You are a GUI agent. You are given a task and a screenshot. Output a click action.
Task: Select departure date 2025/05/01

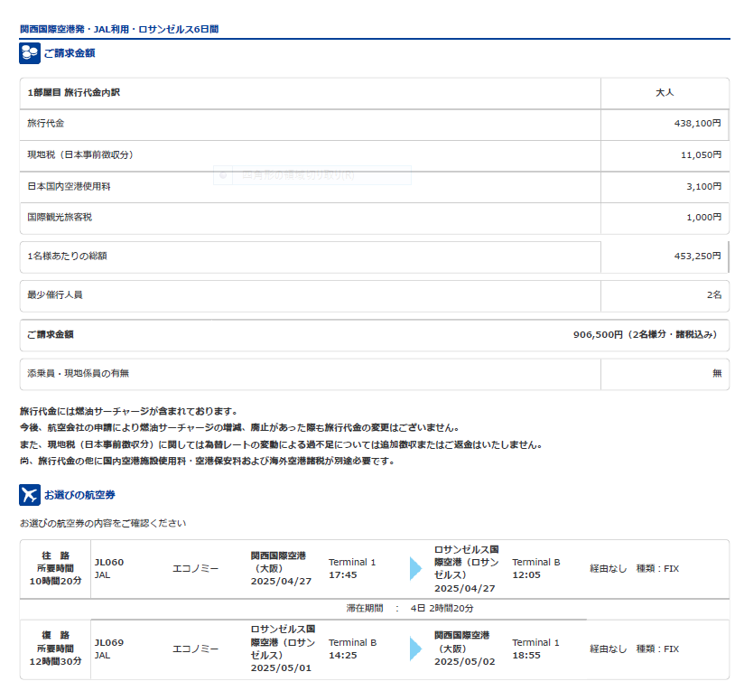pos(281,668)
